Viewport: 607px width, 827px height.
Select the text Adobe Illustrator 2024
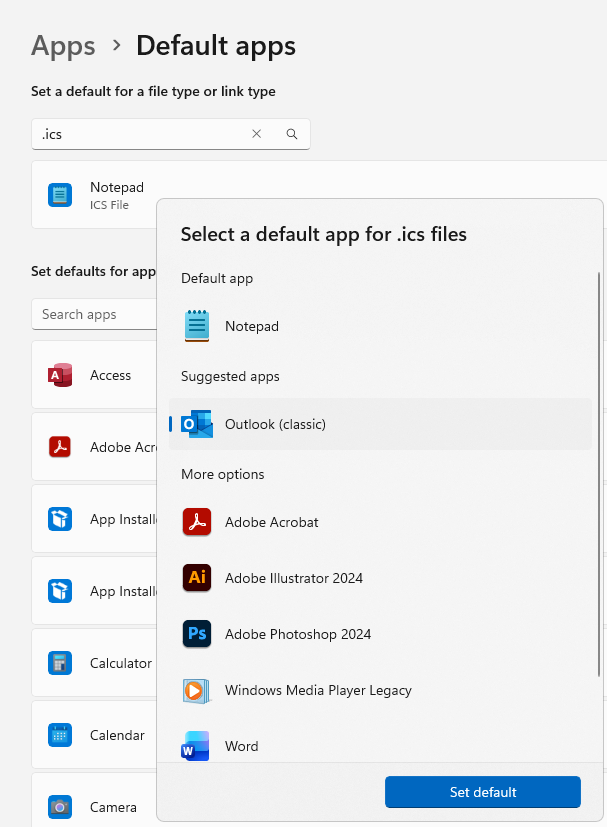(x=294, y=578)
